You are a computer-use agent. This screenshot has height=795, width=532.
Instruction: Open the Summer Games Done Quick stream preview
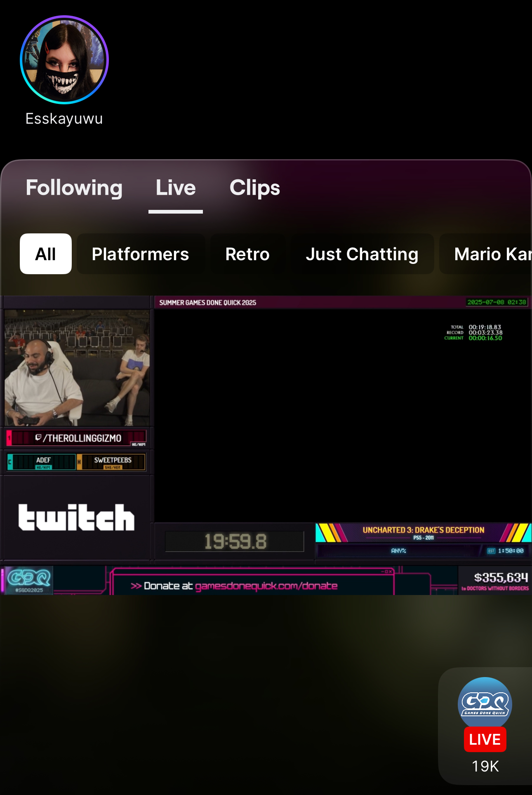266,445
